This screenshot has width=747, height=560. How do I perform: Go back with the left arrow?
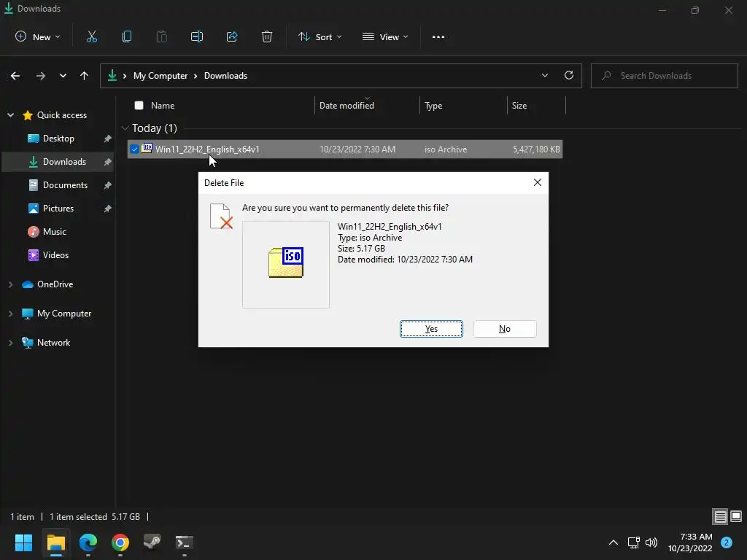[x=15, y=76]
